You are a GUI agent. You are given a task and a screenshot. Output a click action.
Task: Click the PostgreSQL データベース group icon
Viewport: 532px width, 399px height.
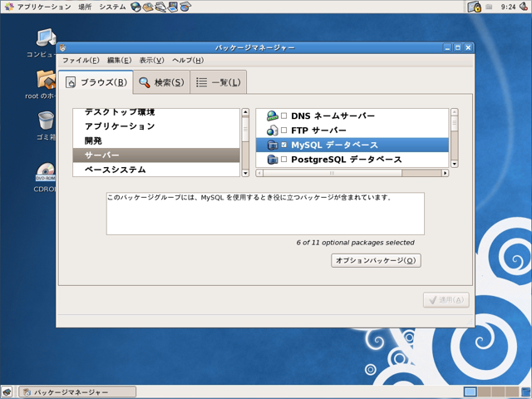coord(272,160)
